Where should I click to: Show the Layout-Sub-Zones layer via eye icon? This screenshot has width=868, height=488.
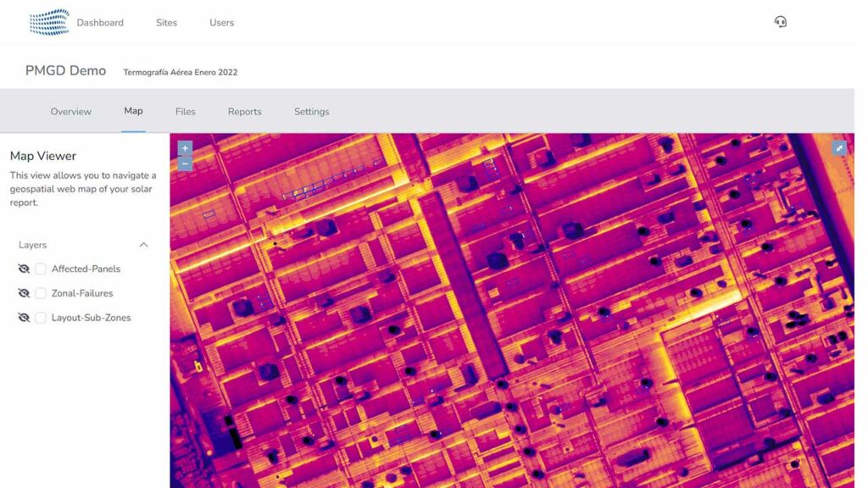24,317
